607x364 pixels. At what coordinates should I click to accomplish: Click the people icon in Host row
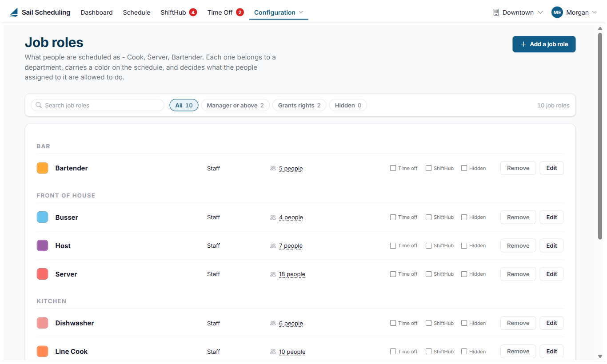(273, 246)
